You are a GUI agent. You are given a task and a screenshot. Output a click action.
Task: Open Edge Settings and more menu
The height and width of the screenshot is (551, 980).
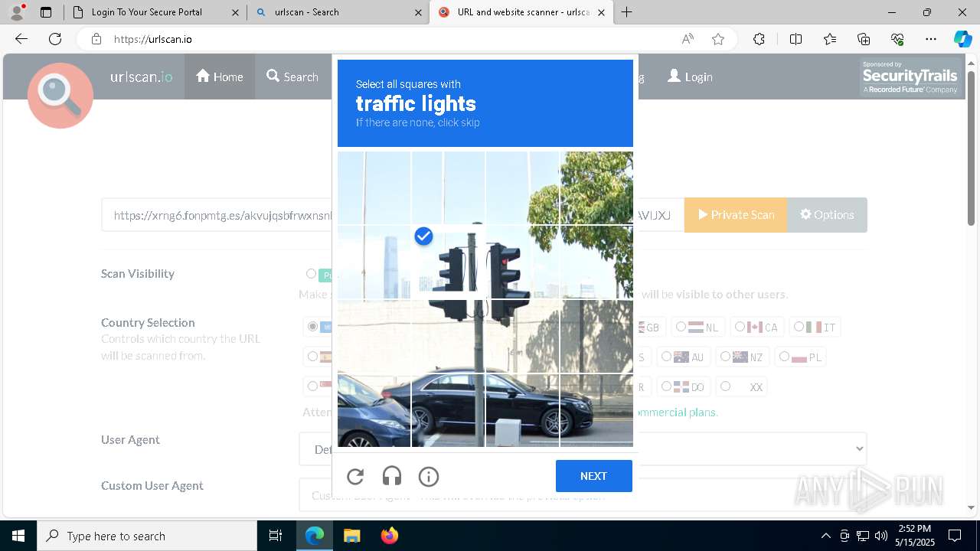pyautogui.click(x=931, y=39)
